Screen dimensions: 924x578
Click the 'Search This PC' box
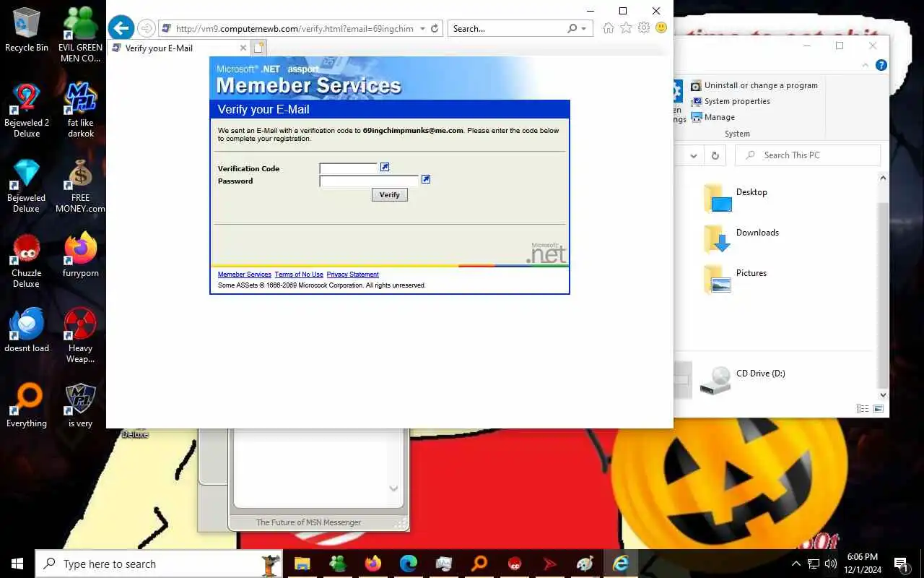[x=808, y=155]
